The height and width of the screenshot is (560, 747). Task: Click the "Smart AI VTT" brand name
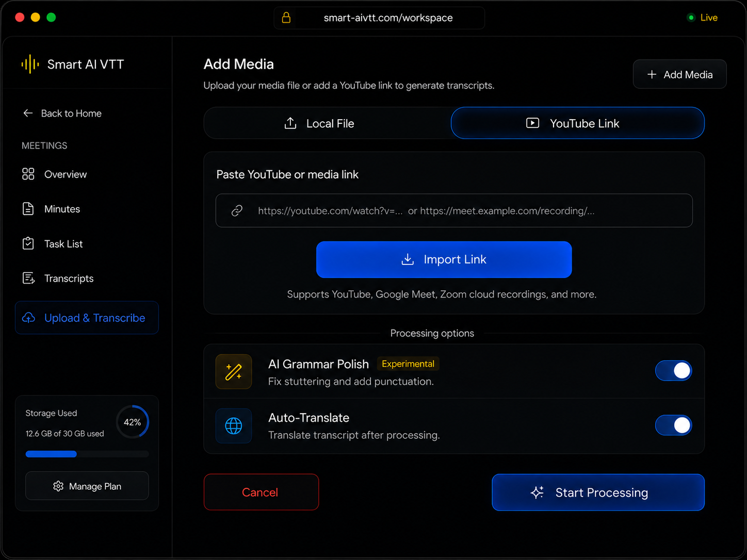pyautogui.click(x=86, y=64)
